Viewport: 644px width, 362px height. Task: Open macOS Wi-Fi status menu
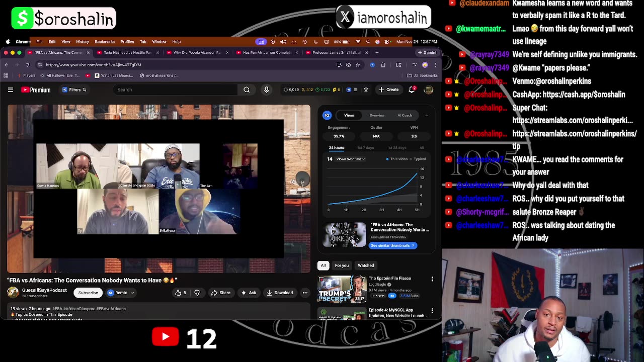point(358,42)
